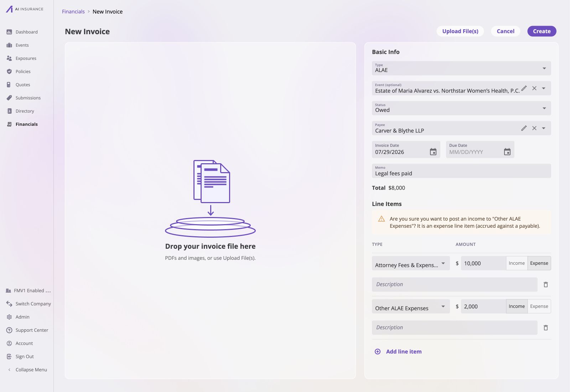Open Support Center in sidebar
Viewport: 570px width, 392px height.
[x=32, y=330]
